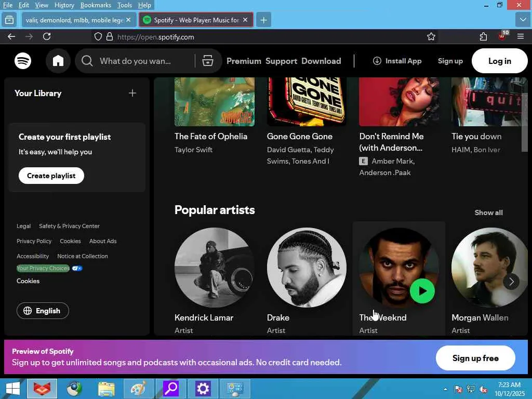This screenshot has width=532, height=399.
Task: Open the Windows Start menu
Action: [13, 389]
